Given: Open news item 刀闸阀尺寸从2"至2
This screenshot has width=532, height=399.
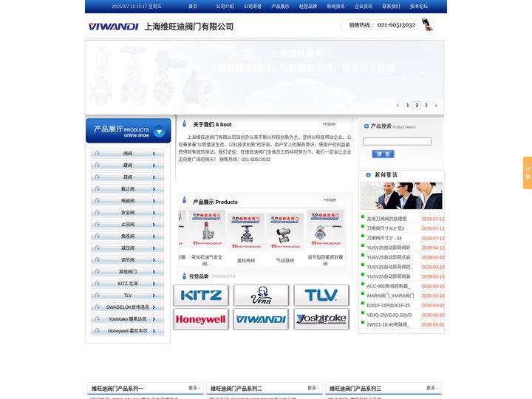Looking at the screenshot, I should pos(386,228).
